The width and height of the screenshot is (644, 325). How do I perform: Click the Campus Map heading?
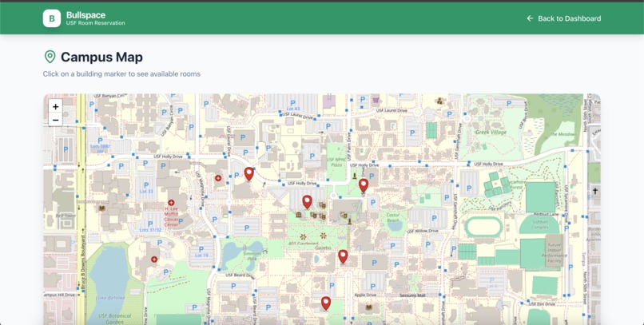click(x=101, y=57)
